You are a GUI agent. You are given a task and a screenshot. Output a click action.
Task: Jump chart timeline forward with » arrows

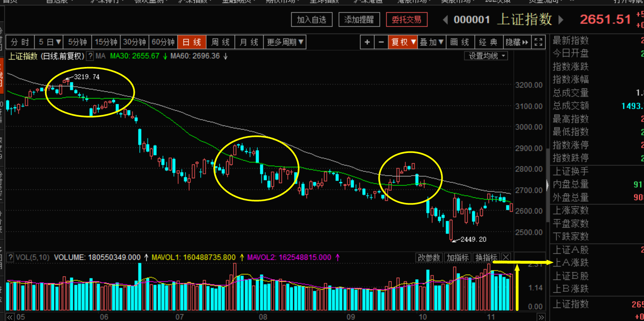point(541,317)
